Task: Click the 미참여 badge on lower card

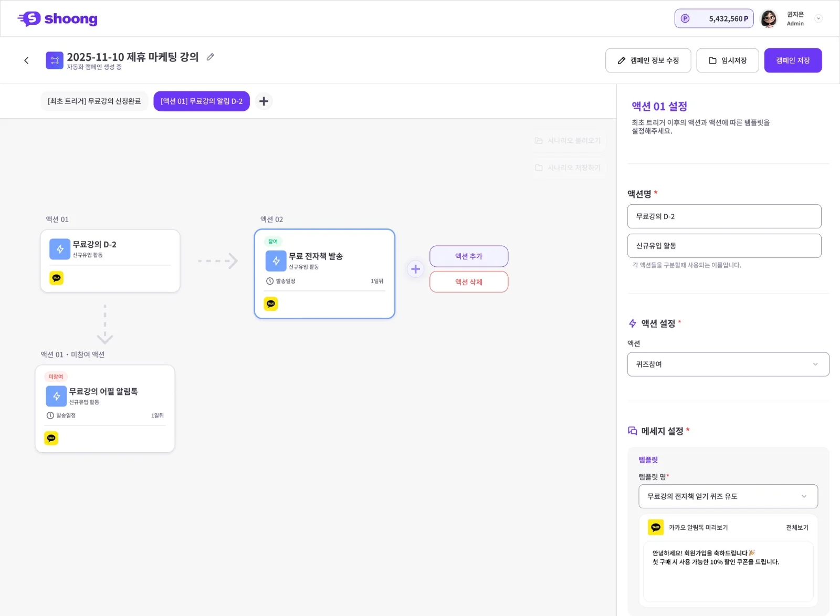Action: coord(56,377)
